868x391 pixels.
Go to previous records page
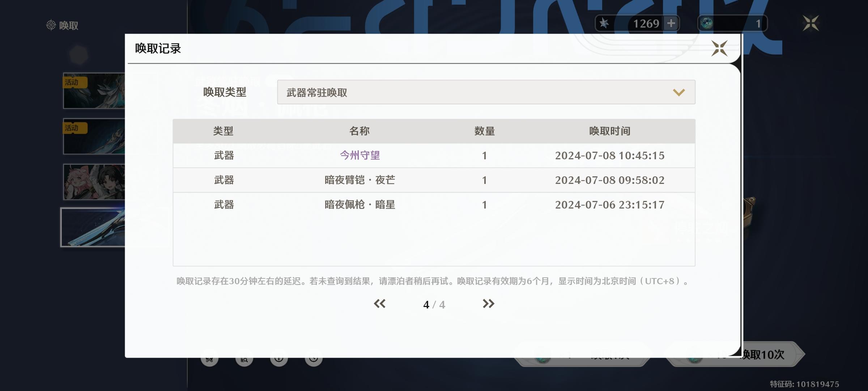[379, 304]
